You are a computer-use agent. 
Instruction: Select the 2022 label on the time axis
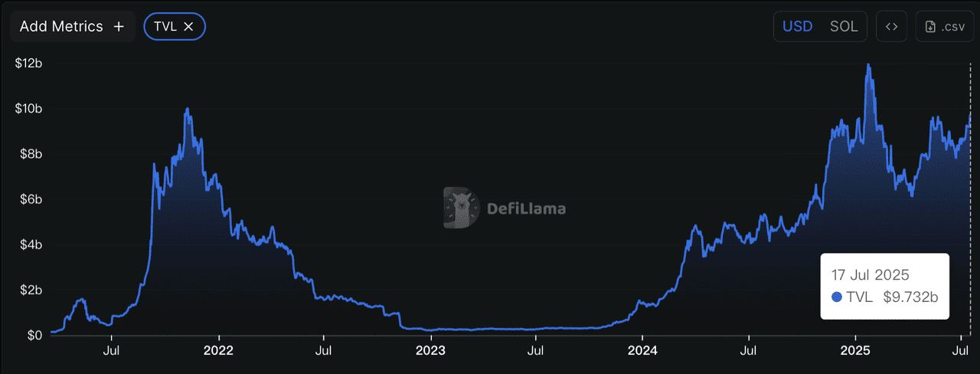(x=219, y=351)
